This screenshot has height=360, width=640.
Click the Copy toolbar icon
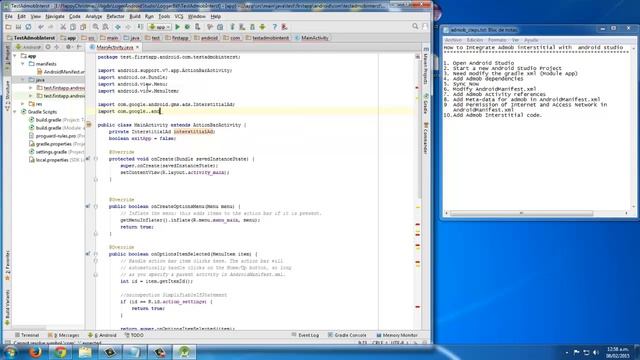[x=73, y=27]
